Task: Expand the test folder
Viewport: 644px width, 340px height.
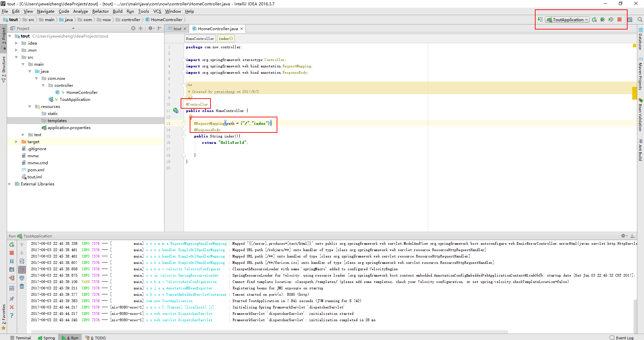Action: tap(23, 134)
